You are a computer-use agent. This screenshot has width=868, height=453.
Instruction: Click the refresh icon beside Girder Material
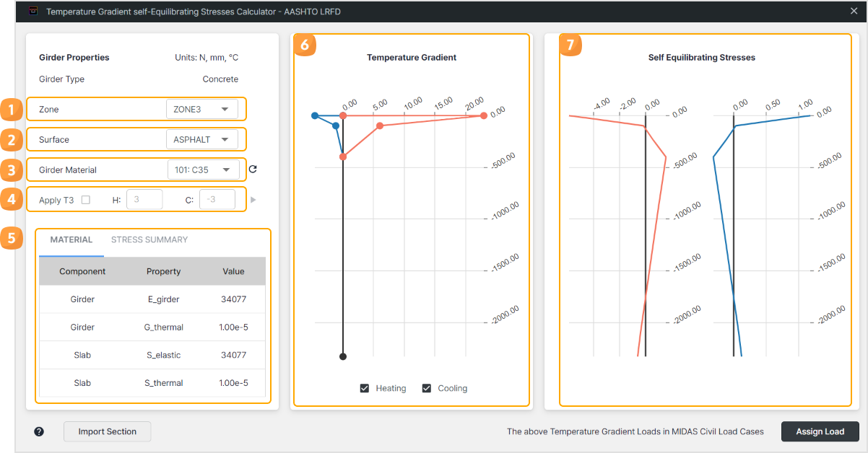253,169
